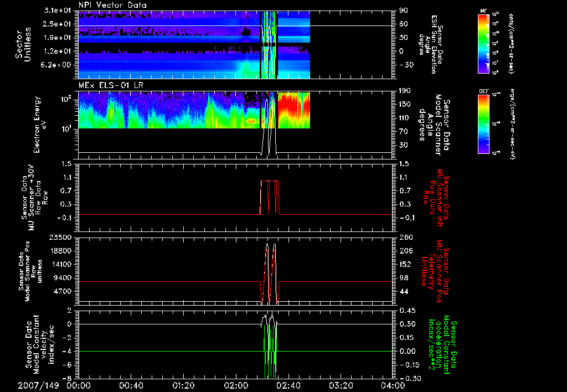The image size is (567, 392).
Task: Click the 0.45 acceleration tick value
Action: tap(407, 311)
